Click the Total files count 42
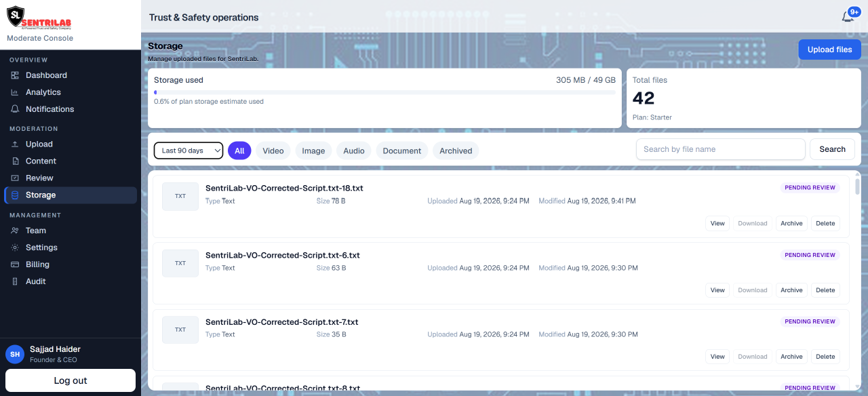Viewport: 868px width, 396px height. click(644, 98)
